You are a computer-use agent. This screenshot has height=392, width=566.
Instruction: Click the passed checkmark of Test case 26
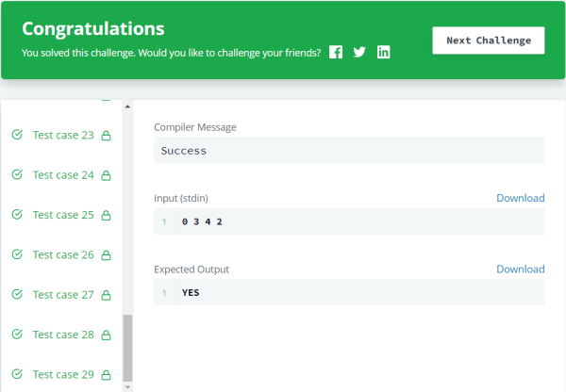(x=17, y=254)
